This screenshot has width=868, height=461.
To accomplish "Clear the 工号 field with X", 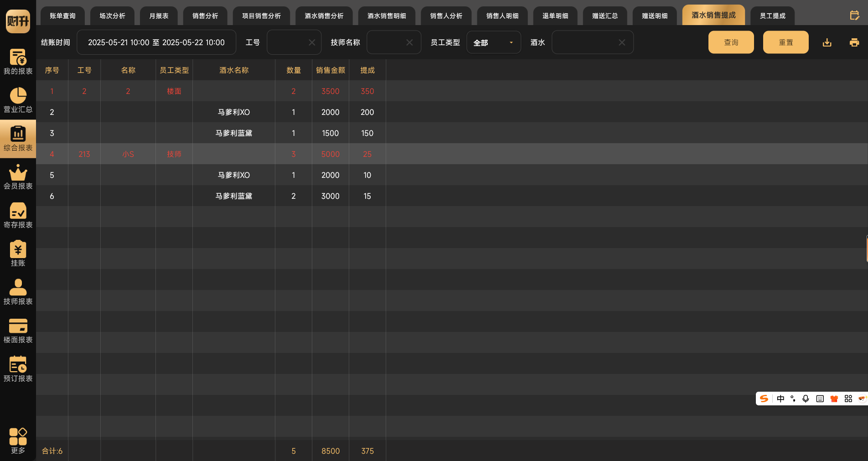I will coord(312,42).
